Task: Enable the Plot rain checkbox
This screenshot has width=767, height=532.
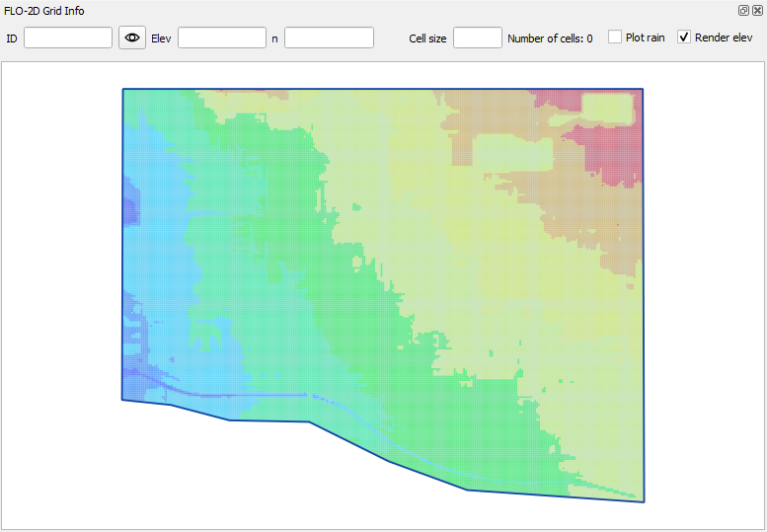Action: [614, 38]
